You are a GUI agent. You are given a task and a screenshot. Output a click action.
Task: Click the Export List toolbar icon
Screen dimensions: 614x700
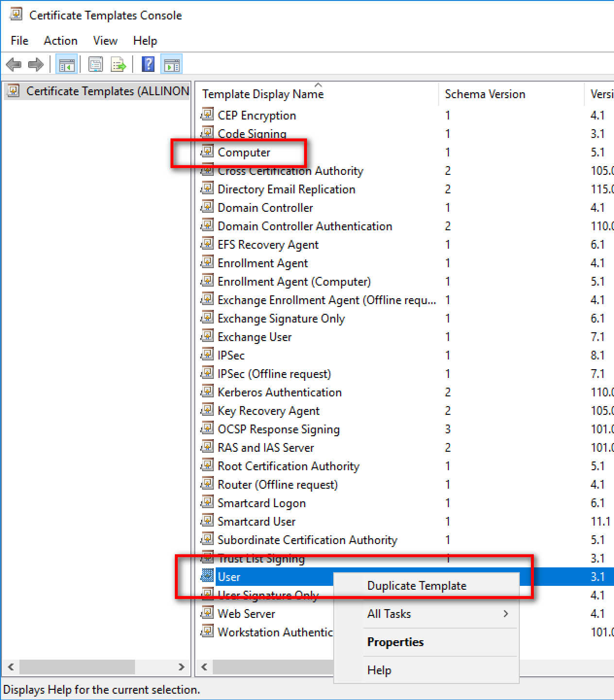118,65
